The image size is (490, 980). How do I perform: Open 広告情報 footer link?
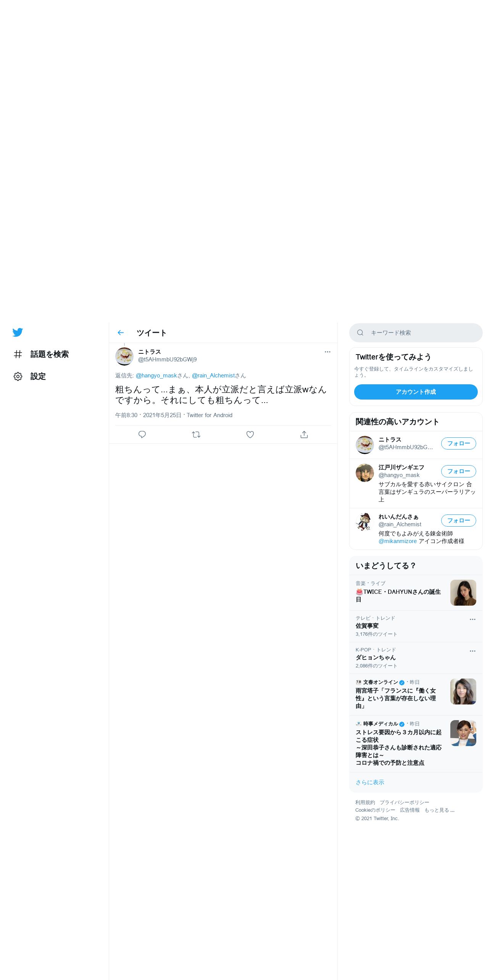click(x=410, y=810)
